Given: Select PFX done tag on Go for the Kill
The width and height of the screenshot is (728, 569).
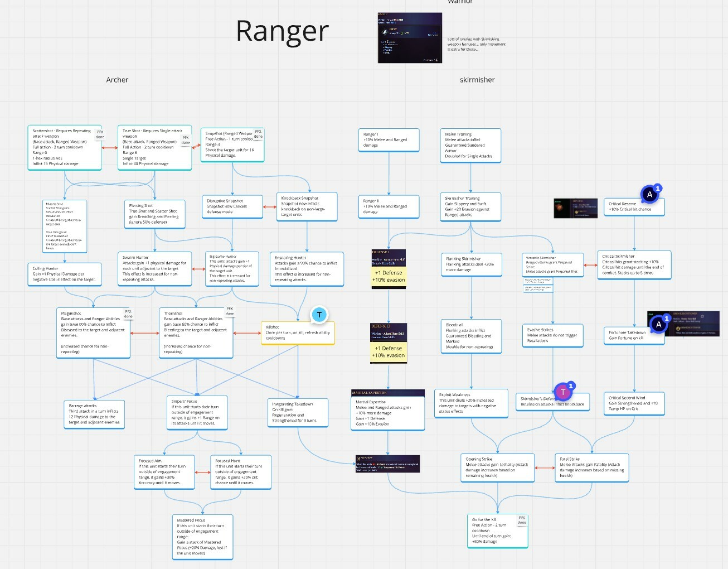Looking at the screenshot, I should (522, 520).
